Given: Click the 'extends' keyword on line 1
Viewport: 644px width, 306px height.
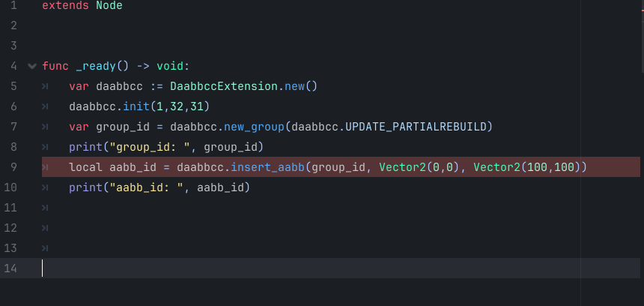Looking at the screenshot, I should click(65, 6).
